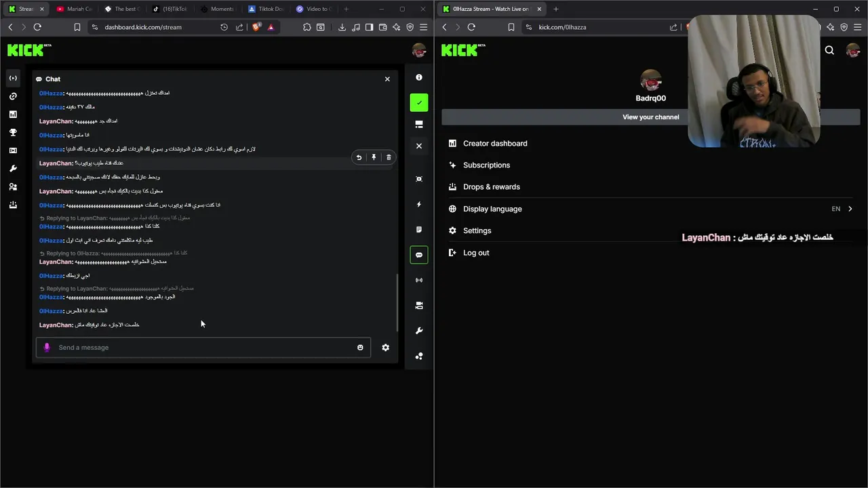868x488 pixels.
Task: Switch to The best C… browser tab
Action: point(122,9)
